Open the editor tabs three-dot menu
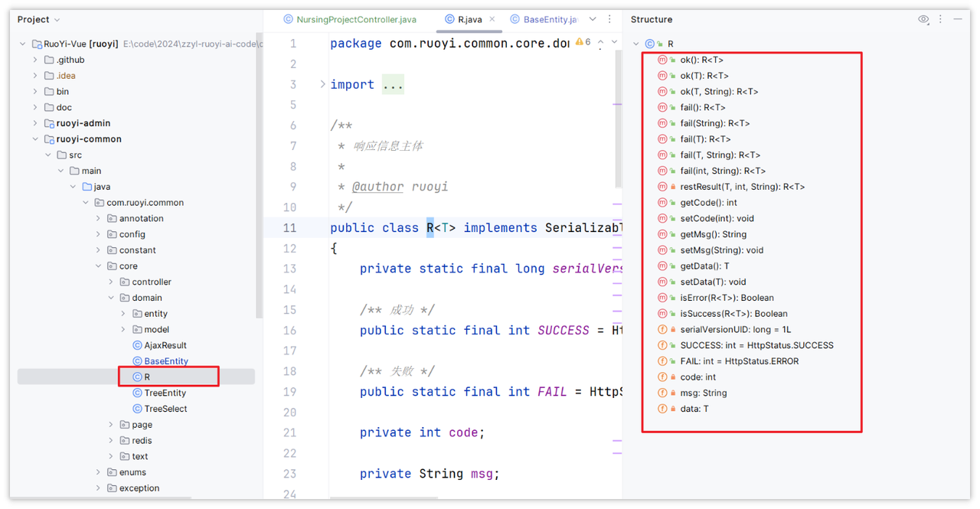This screenshot has height=509, width=980. pos(609,19)
